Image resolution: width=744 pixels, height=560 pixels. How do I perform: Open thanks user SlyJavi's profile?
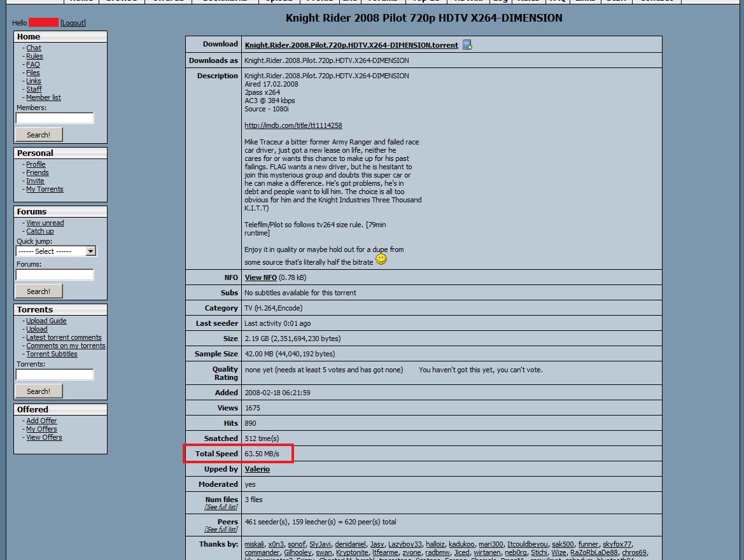tap(319, 544)
